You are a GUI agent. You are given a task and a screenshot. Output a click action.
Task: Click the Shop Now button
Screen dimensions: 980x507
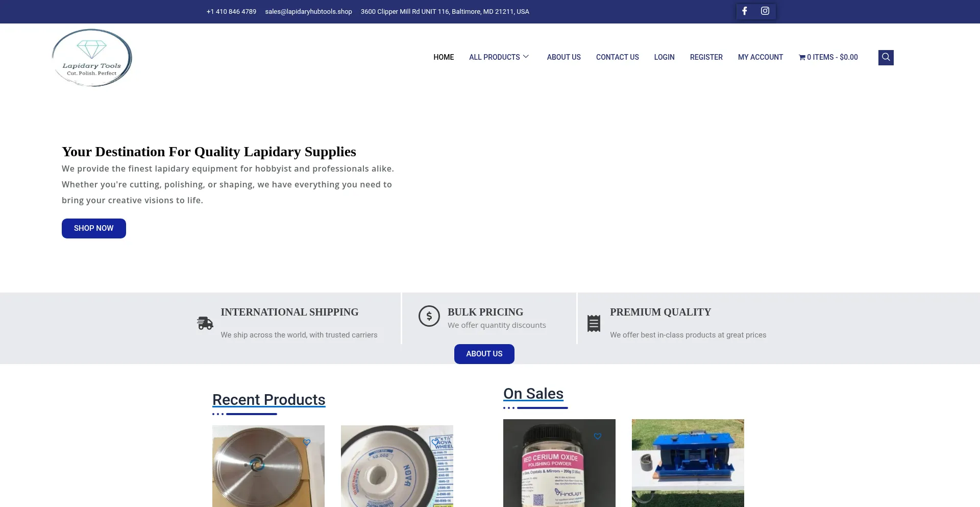tap(94, 228)
